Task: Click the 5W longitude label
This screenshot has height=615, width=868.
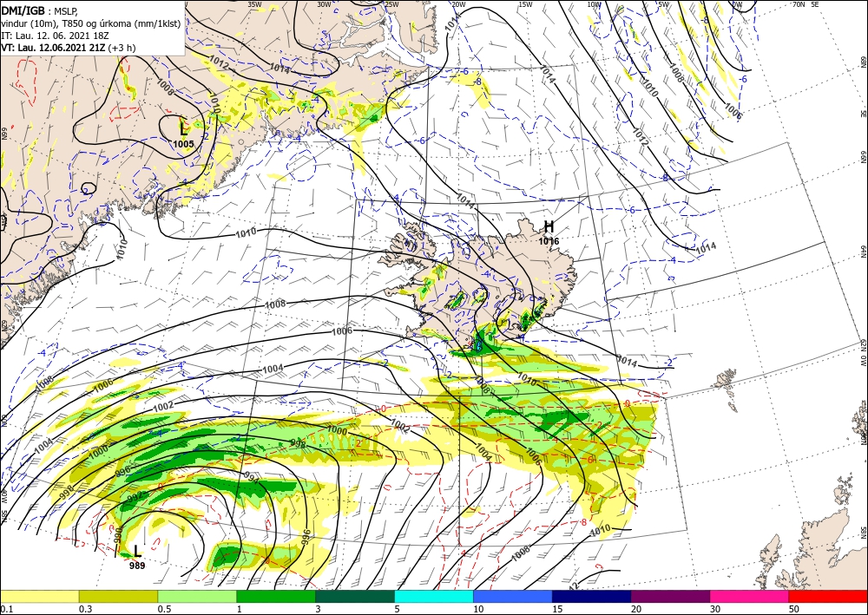Action: [x=664, y=4]
